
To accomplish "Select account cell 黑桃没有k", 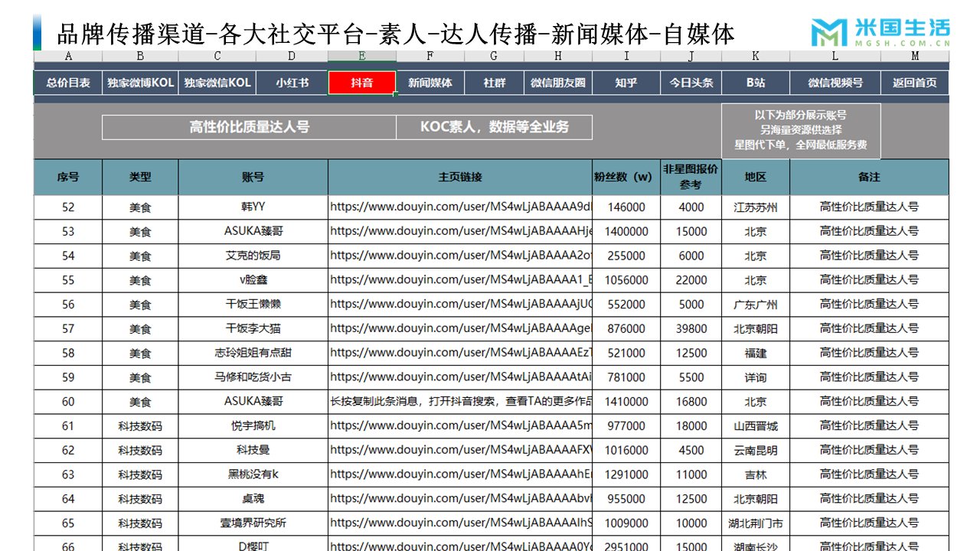I will point(253,474).
